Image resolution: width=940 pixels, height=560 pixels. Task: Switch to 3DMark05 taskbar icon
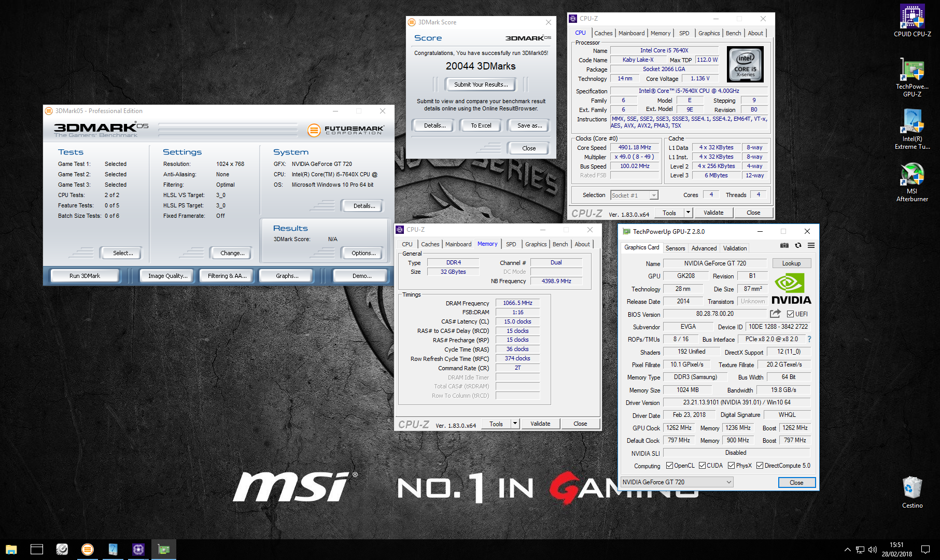[x=88, y=550]
